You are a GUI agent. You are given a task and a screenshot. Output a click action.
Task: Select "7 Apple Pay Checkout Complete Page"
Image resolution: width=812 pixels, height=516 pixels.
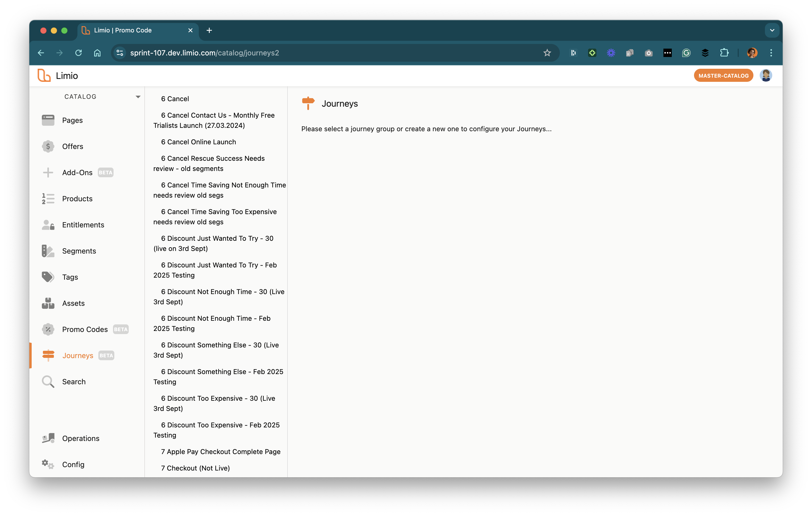tap(221, 452)
